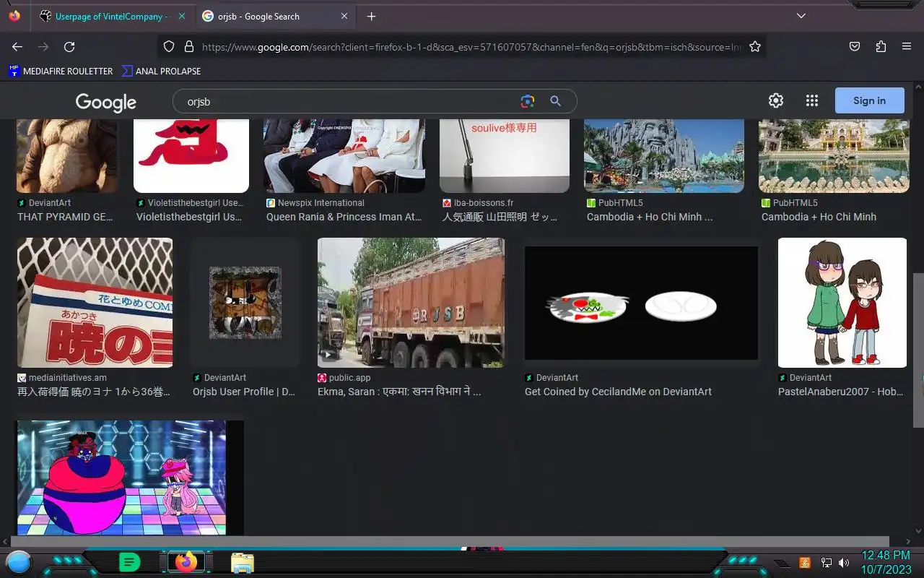
Task: Open the soulive lba-boissons.fr image
Action: 505,156
